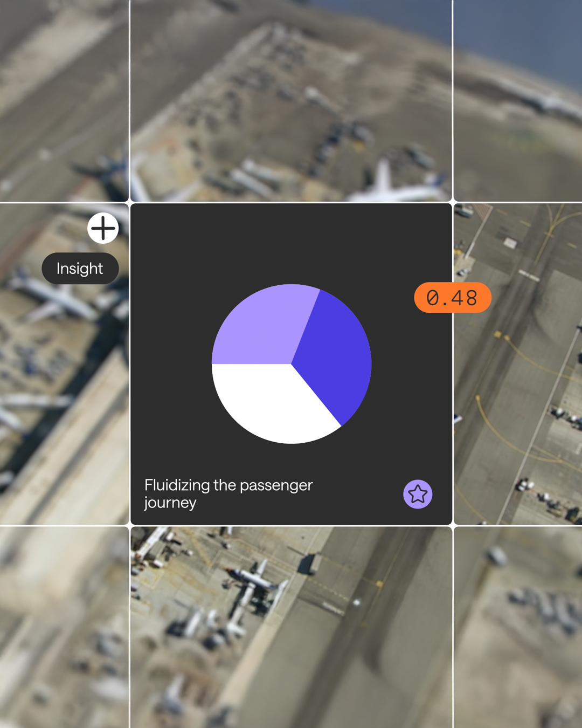Screen dimensions: 582x728
Task: Open the blurred bottom-right corner tile
Action: click(x=518, y=627)
